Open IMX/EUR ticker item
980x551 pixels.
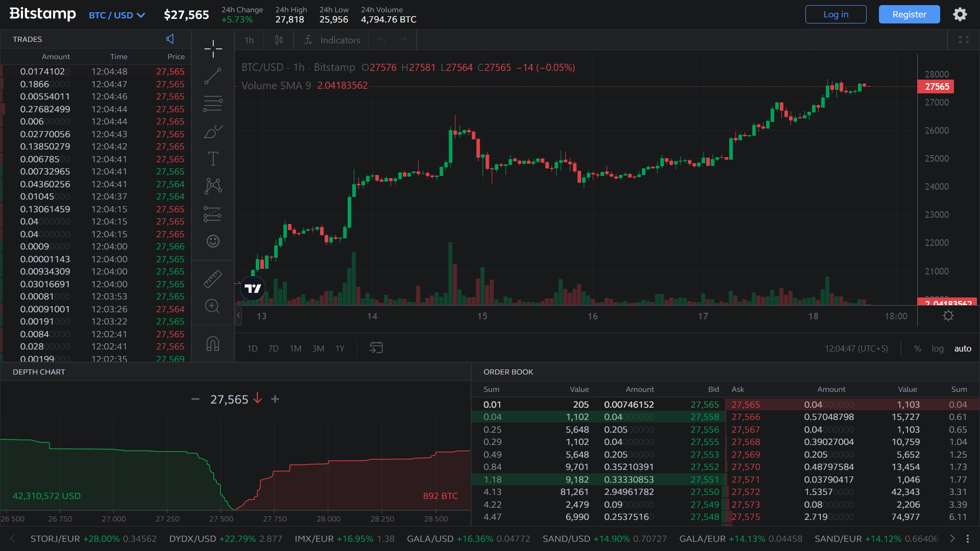345,539
